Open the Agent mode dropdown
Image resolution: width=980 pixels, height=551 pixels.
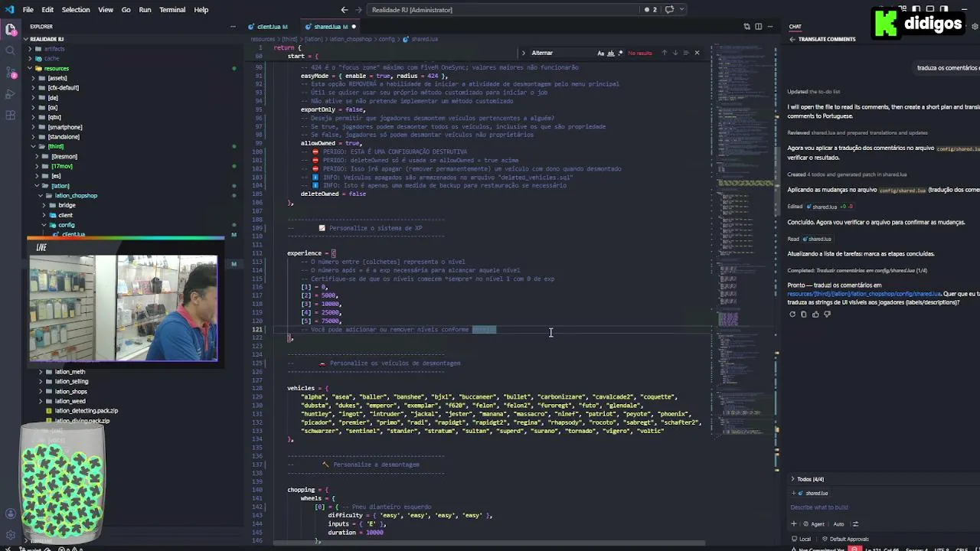pyautogui.click(x=815, y=524)
